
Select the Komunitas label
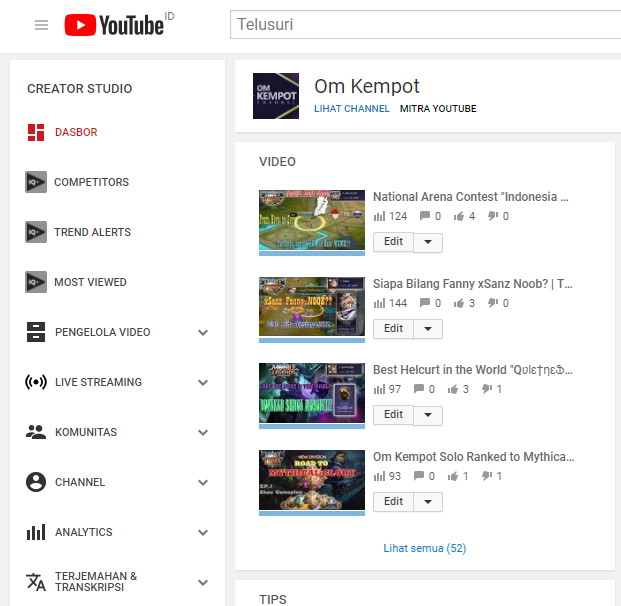[86, 432]
